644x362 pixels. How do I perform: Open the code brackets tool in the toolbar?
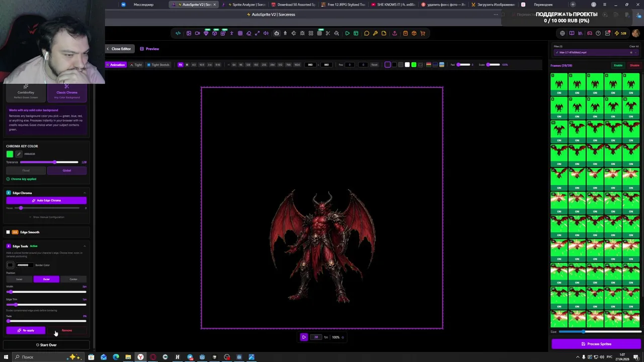178,33
